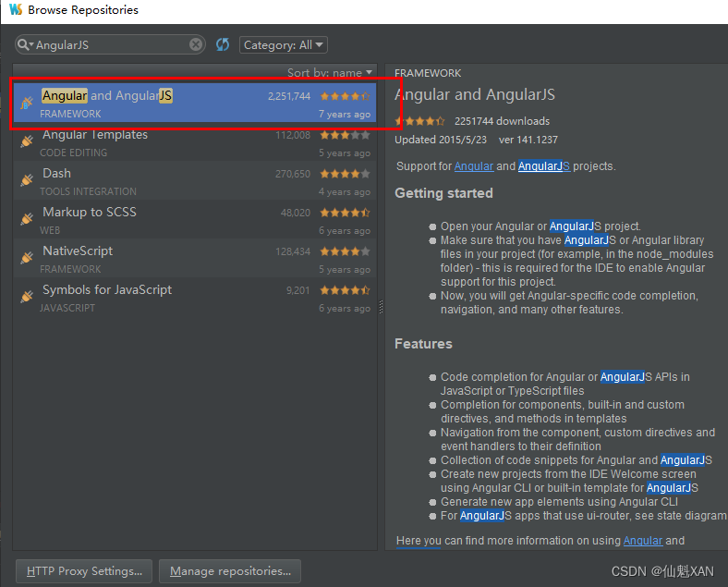Select the Markup to SCSS plugin

(x=195, y=220)
